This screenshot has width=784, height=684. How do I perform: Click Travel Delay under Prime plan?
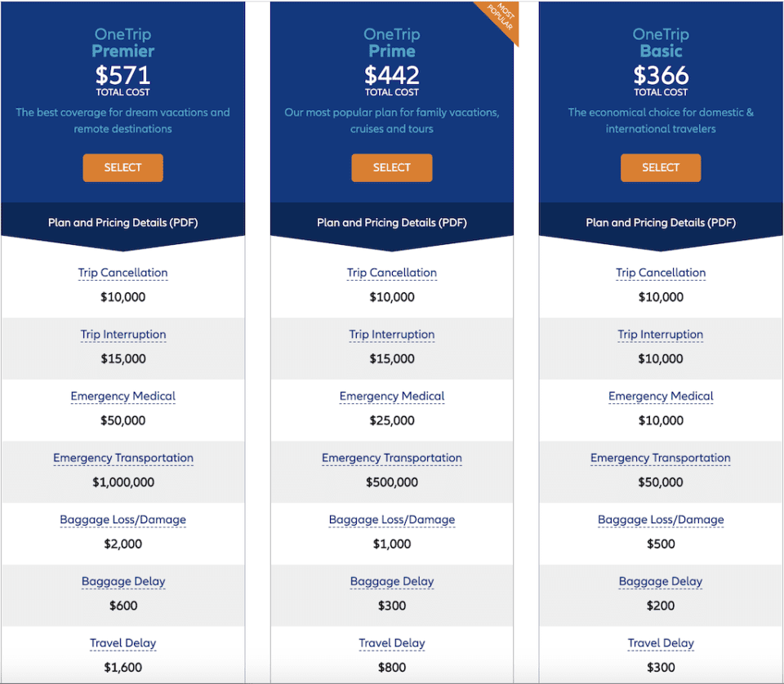pos(392,643)
